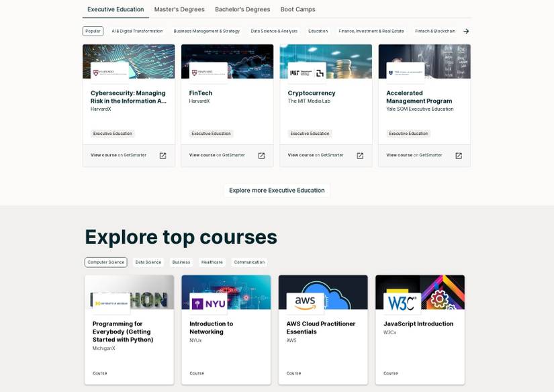Viewport: 554px width, 392px height.
Task: Select the Computer Science category pill
Action: click(x=105, y=262)
